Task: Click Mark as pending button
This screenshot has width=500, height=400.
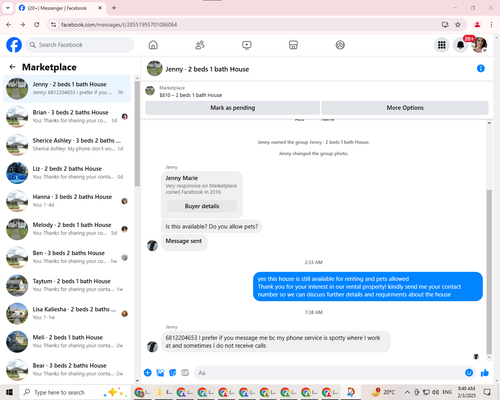Action: pos(232,108)
